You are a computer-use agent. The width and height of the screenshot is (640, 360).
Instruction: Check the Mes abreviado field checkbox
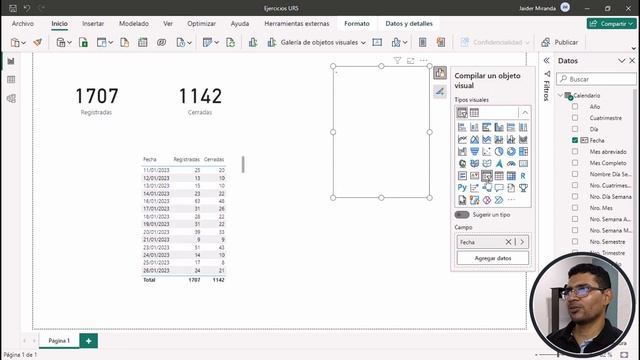click(x=575, y=151)
